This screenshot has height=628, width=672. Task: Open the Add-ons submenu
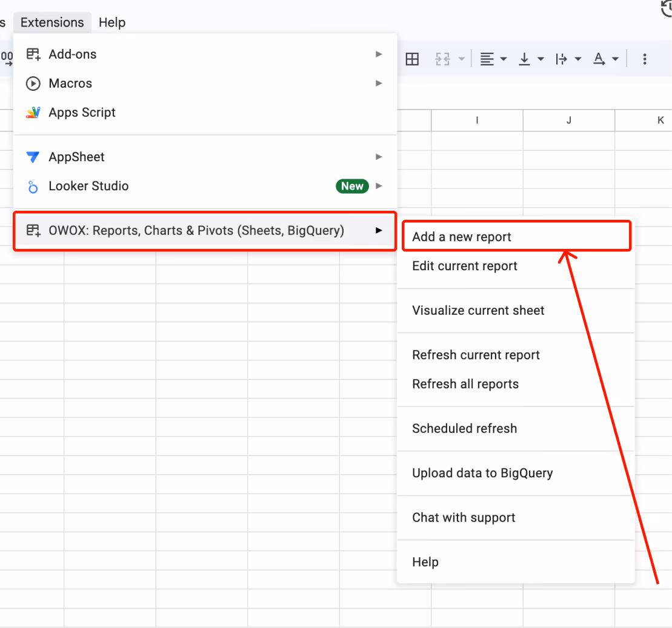pyautogui.click(x=205, y=55)
